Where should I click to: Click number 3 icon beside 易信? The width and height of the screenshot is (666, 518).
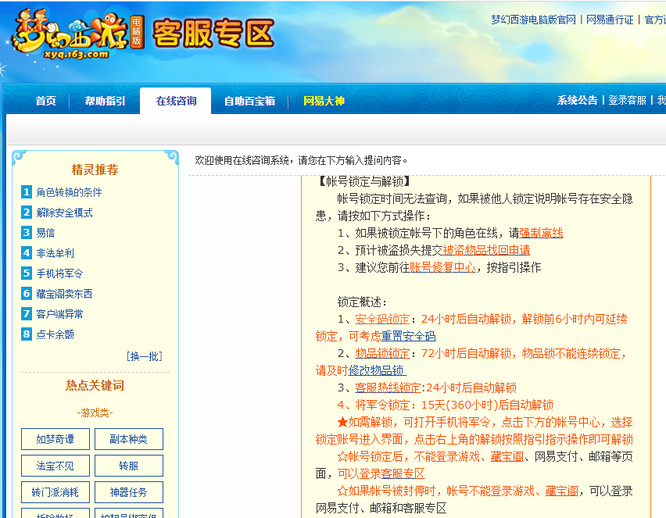click(x=26, y=233)
